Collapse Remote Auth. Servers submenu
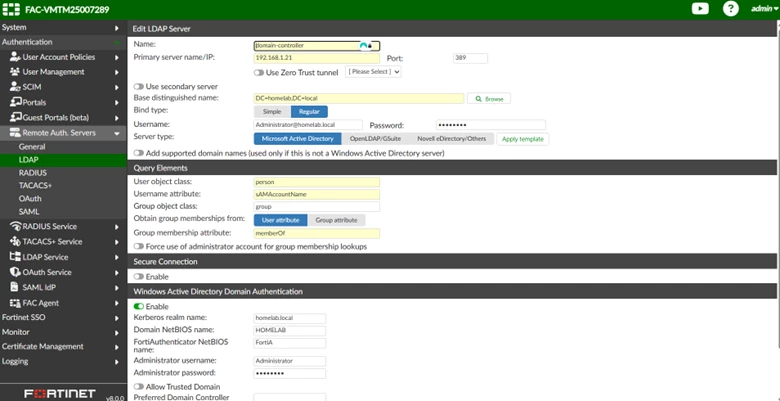The height and width of the screenshot is (401, 780). click(117, 133)
